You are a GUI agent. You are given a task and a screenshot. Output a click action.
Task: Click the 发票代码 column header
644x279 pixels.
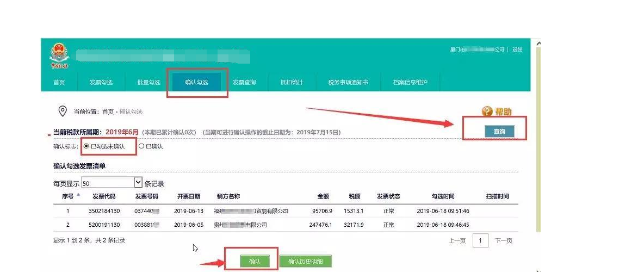(104, 196)
